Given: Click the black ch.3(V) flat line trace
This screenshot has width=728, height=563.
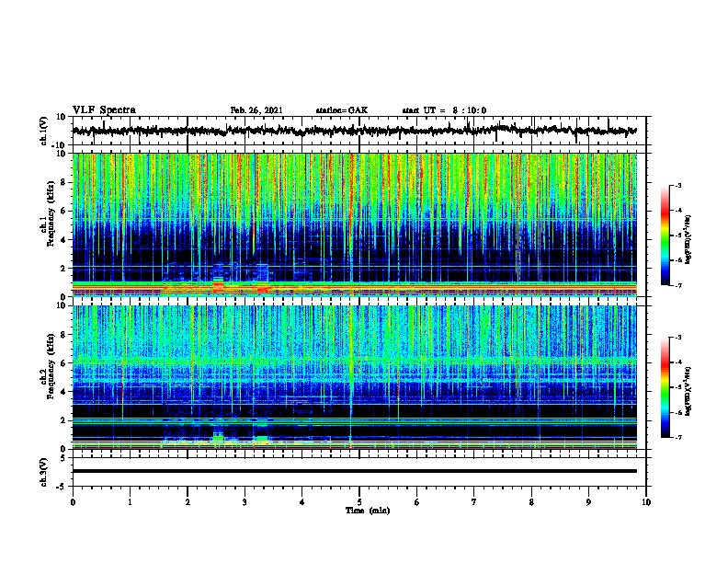Looking at the screenshot, I should click(x=355, y=471).
